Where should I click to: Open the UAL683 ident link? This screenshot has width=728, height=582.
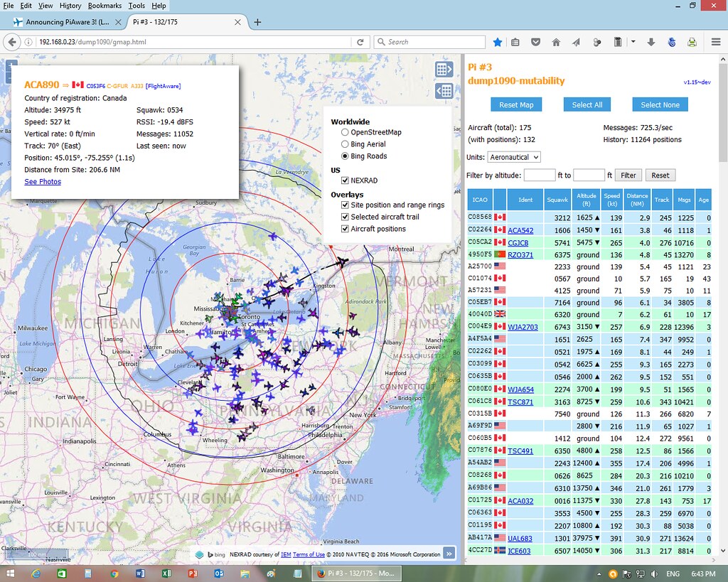click(520, 539)
